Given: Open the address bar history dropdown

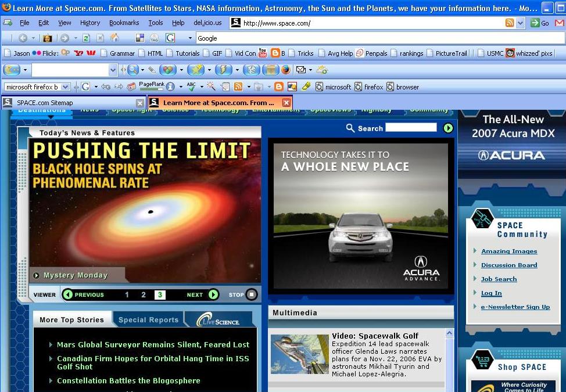Looking at the screenshot, I should (520, 23).
